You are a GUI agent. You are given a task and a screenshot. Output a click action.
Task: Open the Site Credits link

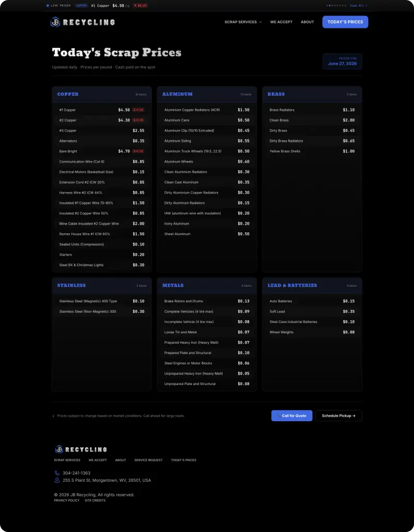[95, 500]
